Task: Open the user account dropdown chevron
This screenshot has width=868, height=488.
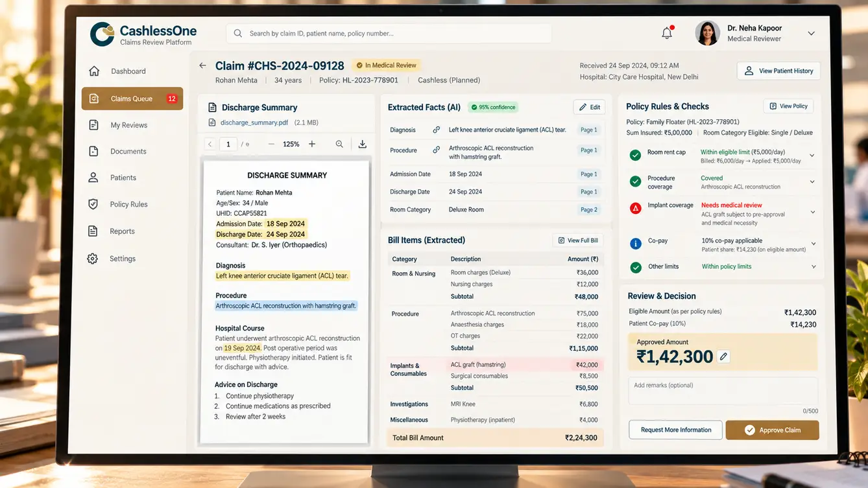Action: [811, 33]
